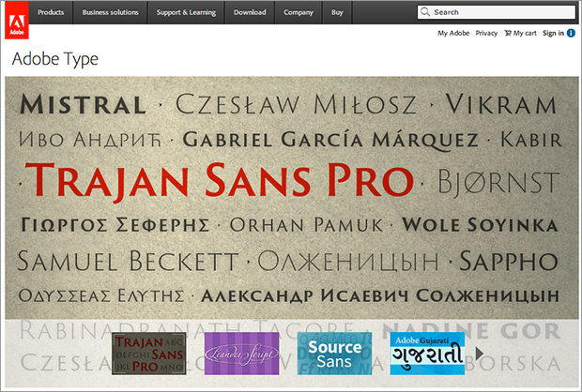582x392 pixels.
Task: Click the shopping cart icon
Action: (508, 33)
